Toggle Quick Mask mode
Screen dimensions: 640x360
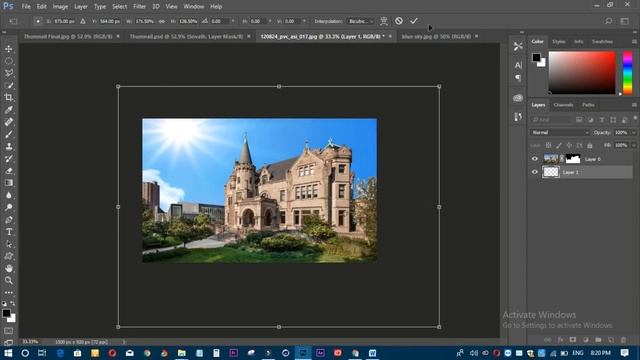point(9,331)
